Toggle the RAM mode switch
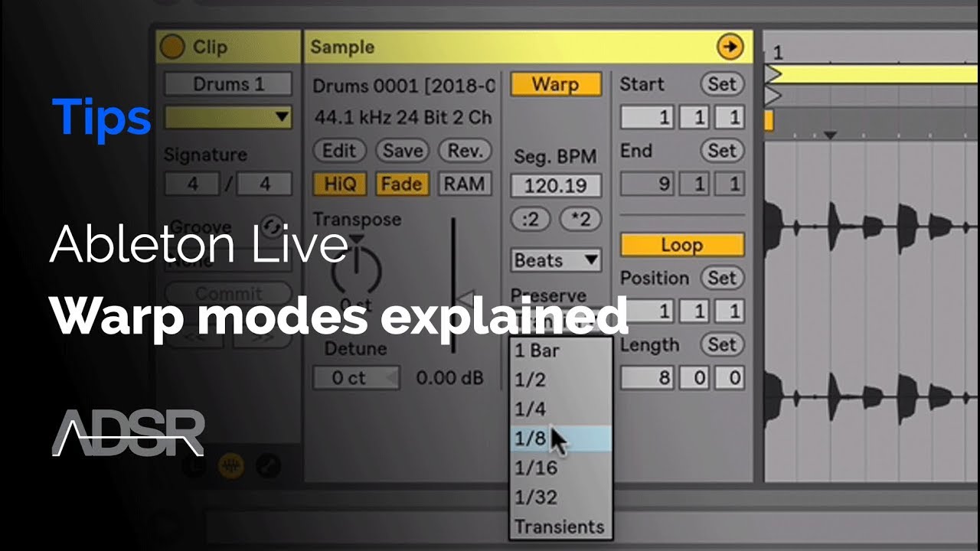 click(465, 184)
